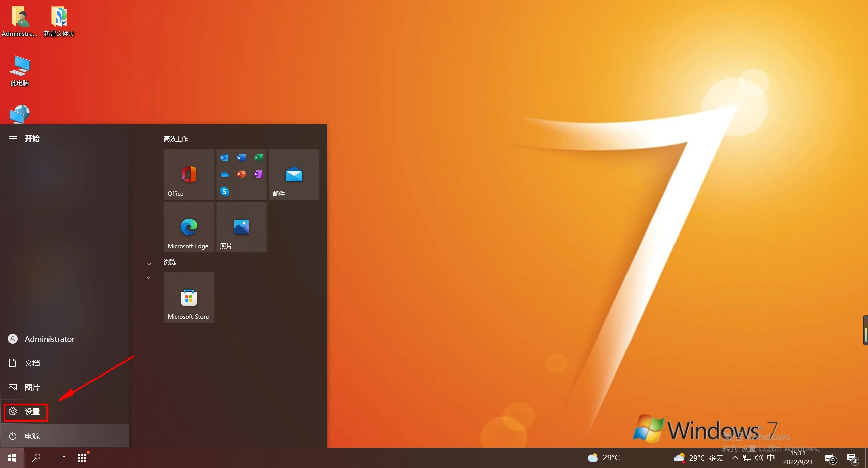The height and width of the screenshot is (468, 868).
Task: Open the Mail (邮件) tile
Action: (x=294, y=174)
